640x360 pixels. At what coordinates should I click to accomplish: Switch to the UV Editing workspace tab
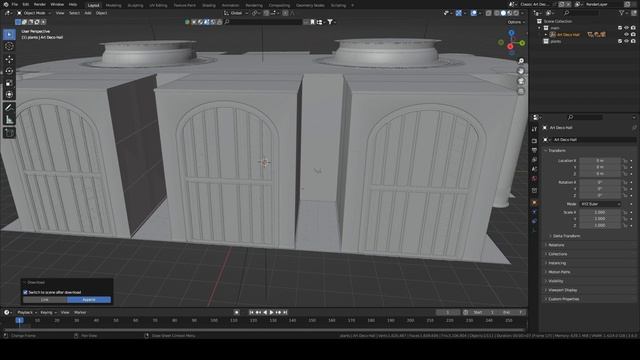[x=158, y=5]
